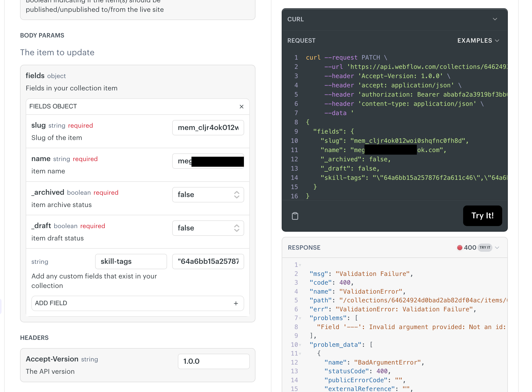This screenshot has height=392, width=532.
Task: Edit the skill-tags value field
Action: point(208,262)
